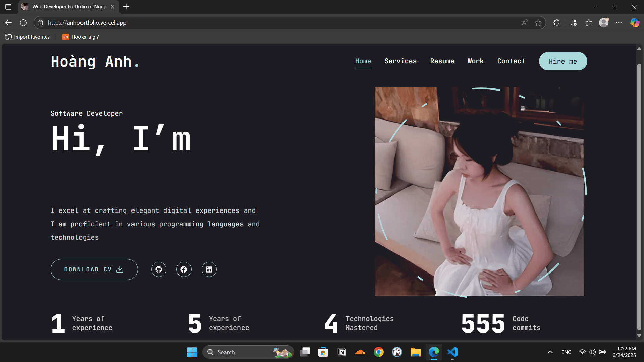Open browser Settings and more menu

pyautogui.click(x=619, y=23)
